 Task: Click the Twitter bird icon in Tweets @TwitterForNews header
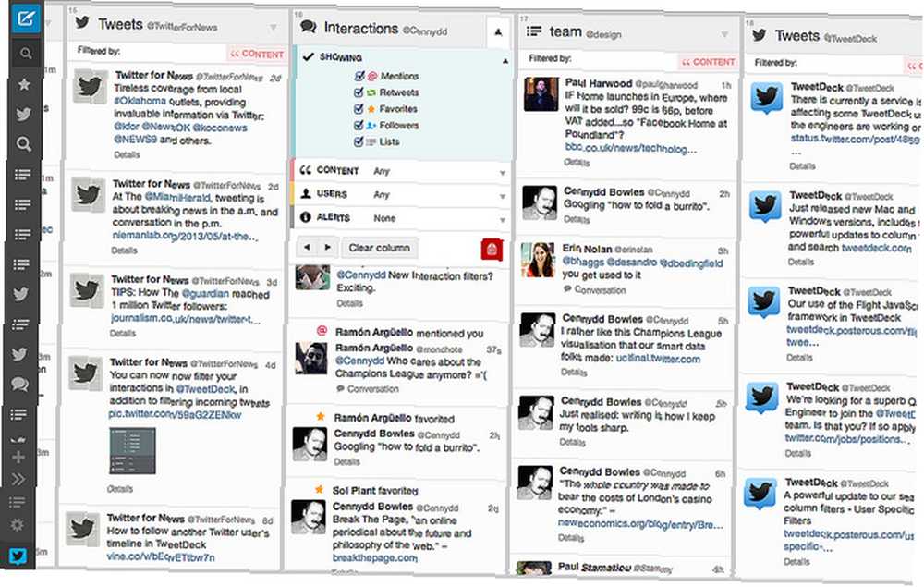click(x=82, y=22)
